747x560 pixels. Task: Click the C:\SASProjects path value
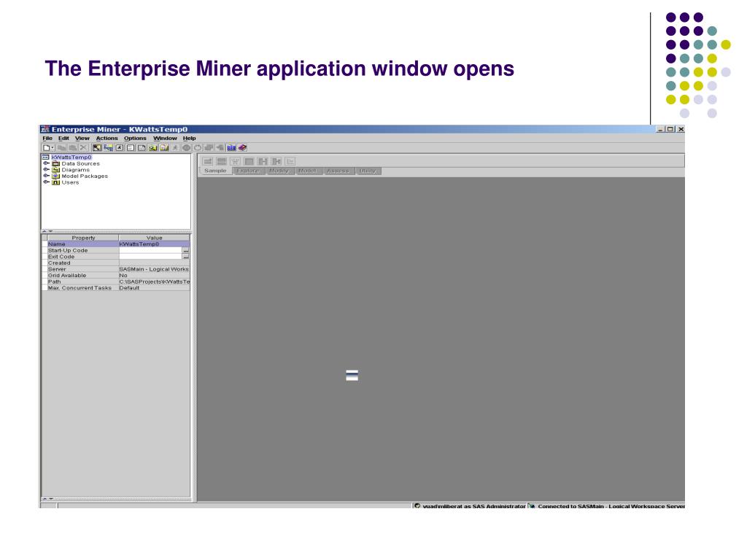(x=155, y=281)
